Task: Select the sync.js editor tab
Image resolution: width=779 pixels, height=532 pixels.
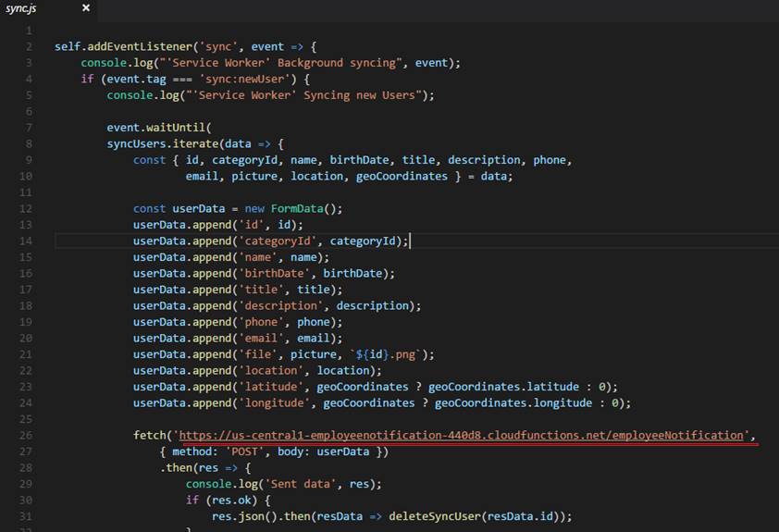Action: 48,8
